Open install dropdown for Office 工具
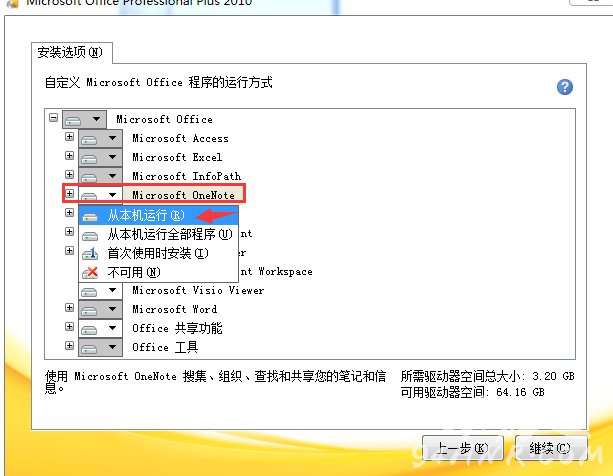This screenshot has height=476, width=613. pyautogui.click(x=100, y=347)
